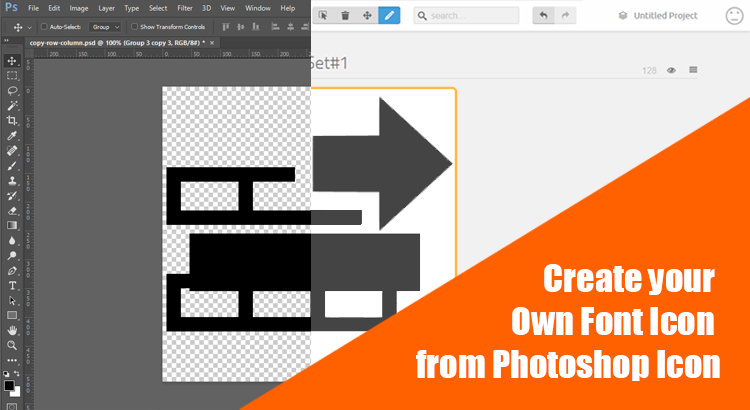The width and height of the screenshot is (750, 410).
Task: Select the History Brush tool
Action: 12,196
